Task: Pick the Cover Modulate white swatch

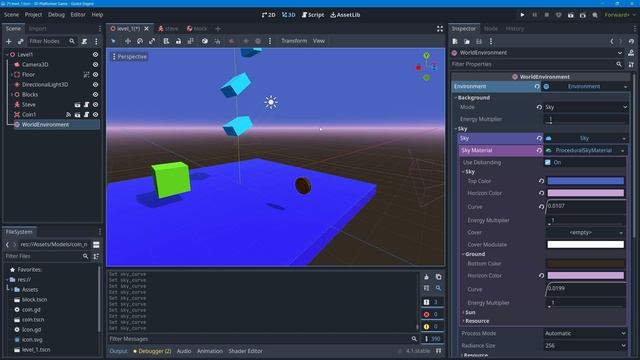Action: tap(585, 244)
